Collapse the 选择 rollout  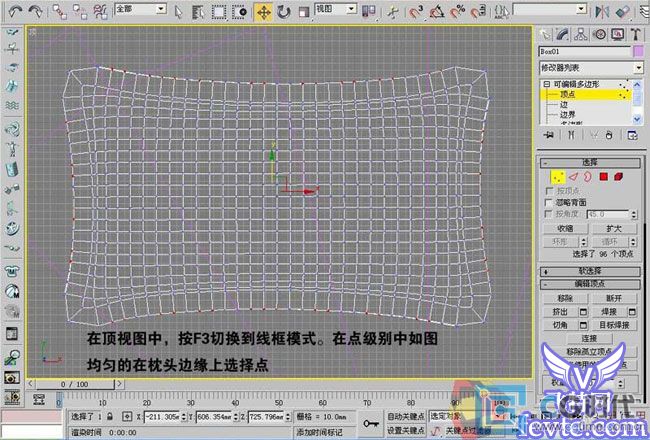click(590, 163)
